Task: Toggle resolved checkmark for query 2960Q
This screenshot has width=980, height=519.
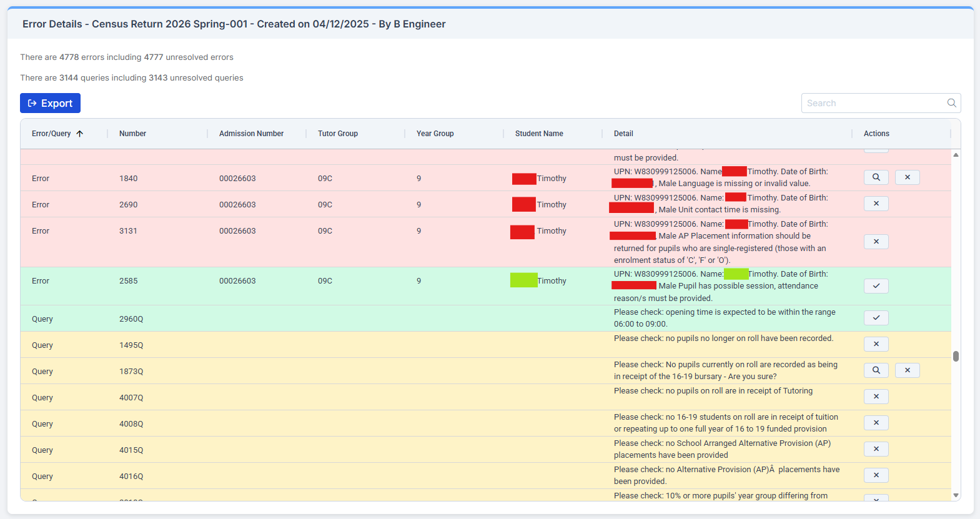Action: (876, 318)
